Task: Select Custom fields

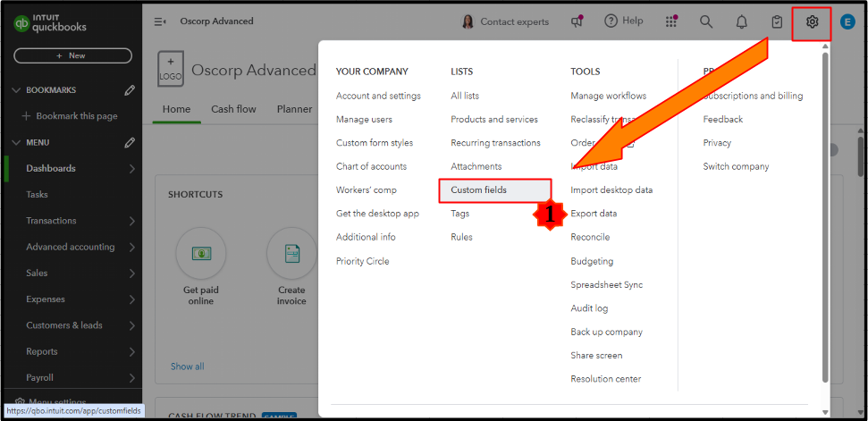Action: pyautogui.click(x=495, y=190)
